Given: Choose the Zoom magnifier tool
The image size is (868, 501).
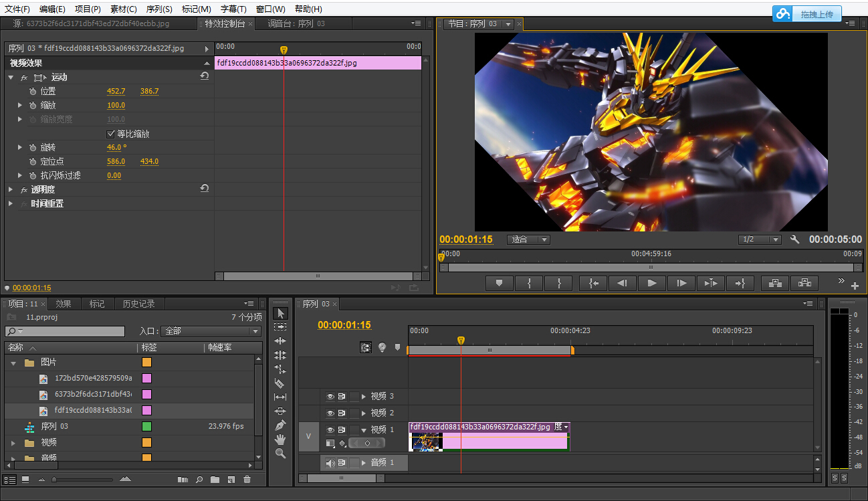Looking at the screenshot, I should pos(280,454).
